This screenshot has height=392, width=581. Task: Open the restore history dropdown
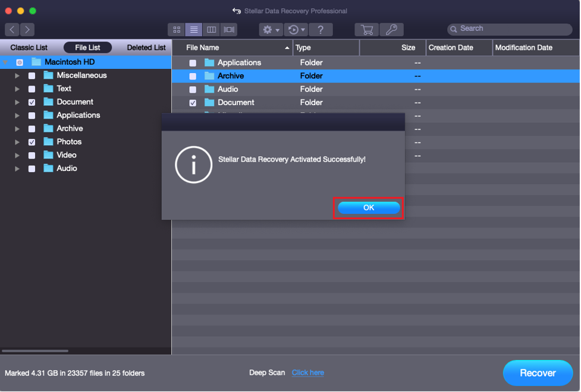296,29
